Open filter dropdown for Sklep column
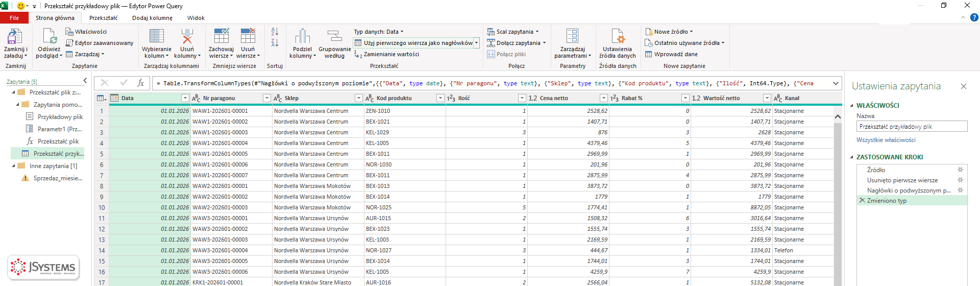 pos(359,98)
